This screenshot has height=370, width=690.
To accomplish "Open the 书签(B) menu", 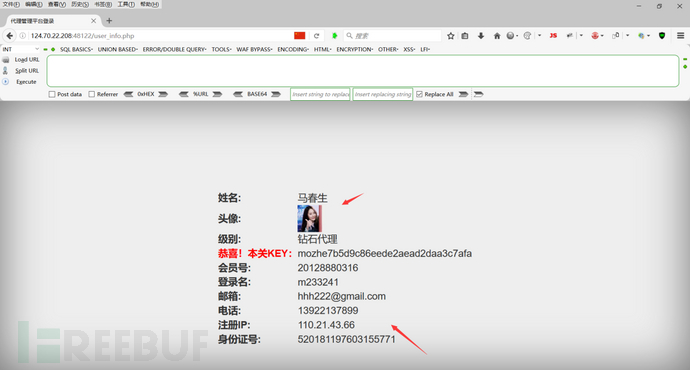I will coord(103,4).
